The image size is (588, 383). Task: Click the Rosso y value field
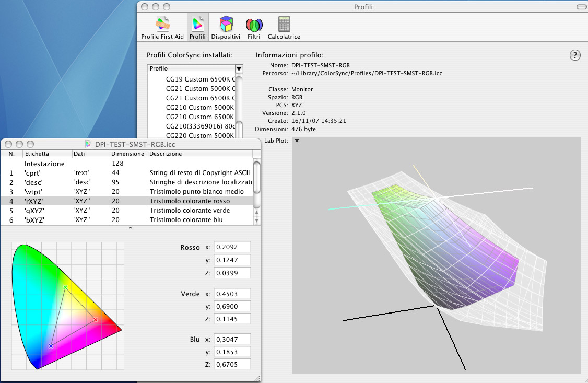pos(232,260)
